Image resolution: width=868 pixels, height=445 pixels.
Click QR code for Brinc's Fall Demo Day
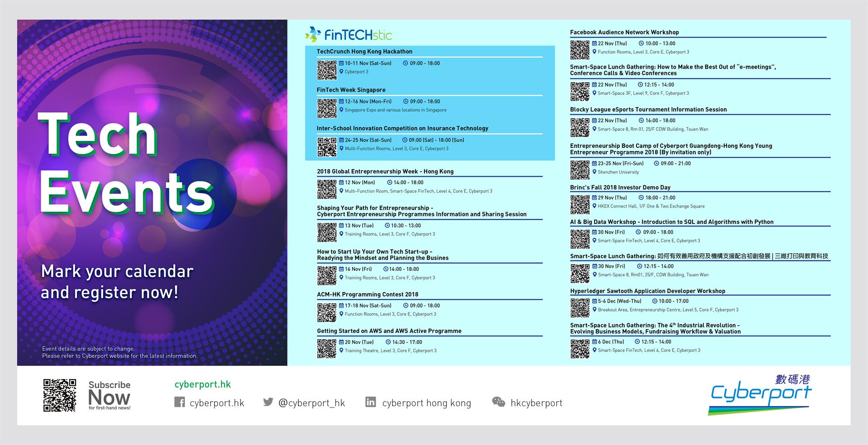[x=580, y=204]
